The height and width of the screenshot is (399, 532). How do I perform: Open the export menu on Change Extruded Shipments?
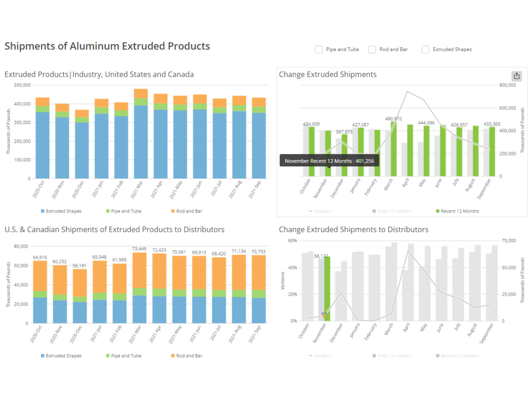click(x=517, y=76)
